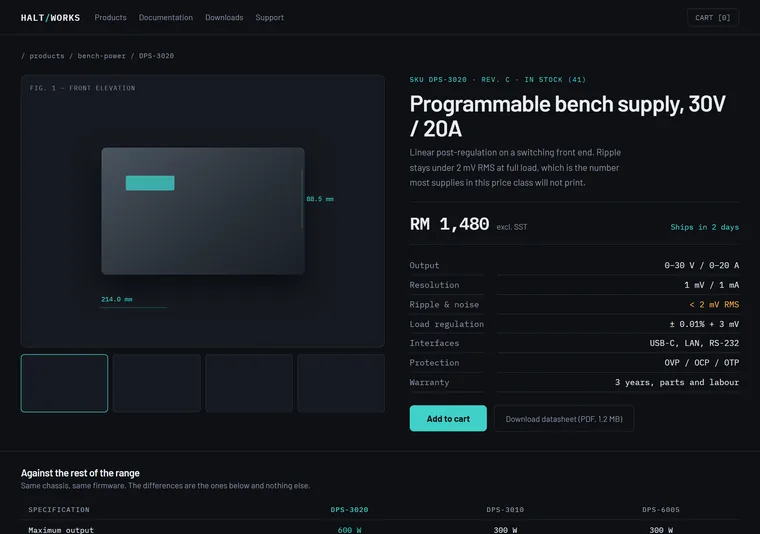Click the 'excl. SST' note
Screen dimensions: 760x534
[x=512, y=227]
